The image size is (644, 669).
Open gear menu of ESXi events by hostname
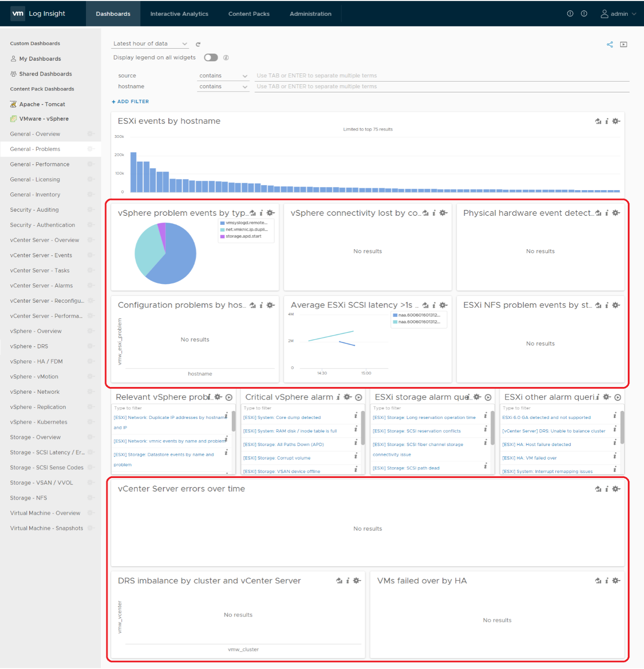616,121
